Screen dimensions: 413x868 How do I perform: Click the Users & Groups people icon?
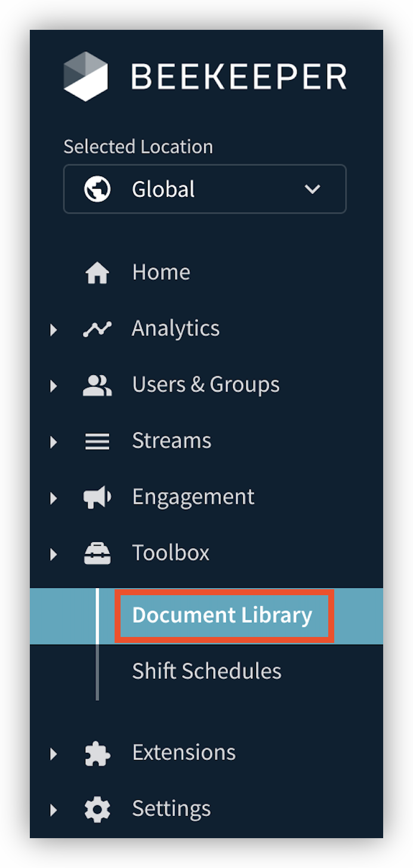(x=97, y=386)
